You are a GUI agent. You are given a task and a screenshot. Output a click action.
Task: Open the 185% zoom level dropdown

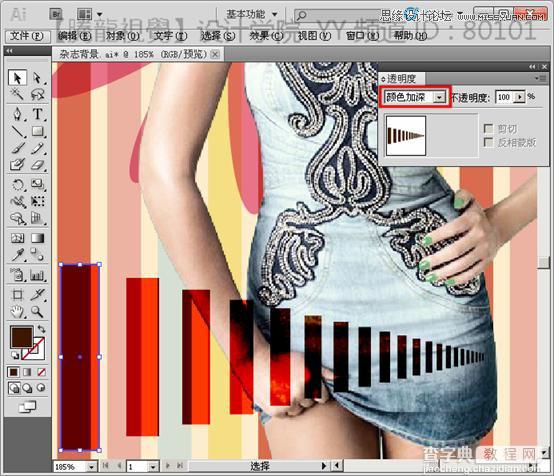92,467
